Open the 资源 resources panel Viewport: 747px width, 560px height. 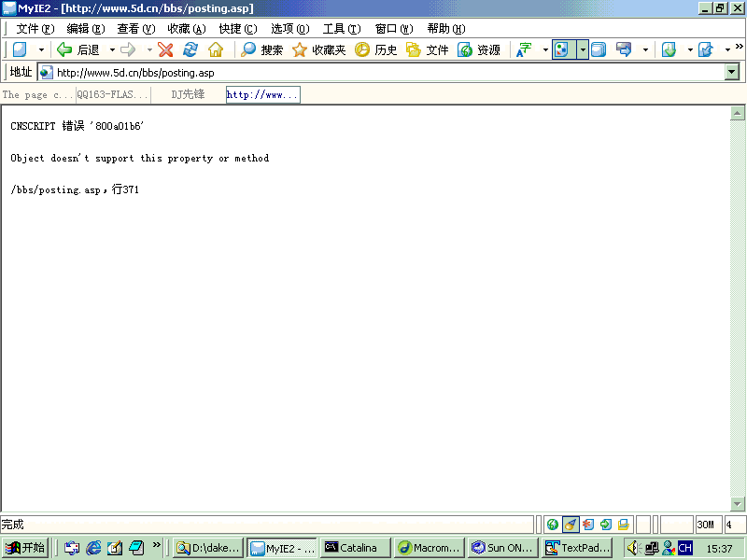tap(479, 49)
